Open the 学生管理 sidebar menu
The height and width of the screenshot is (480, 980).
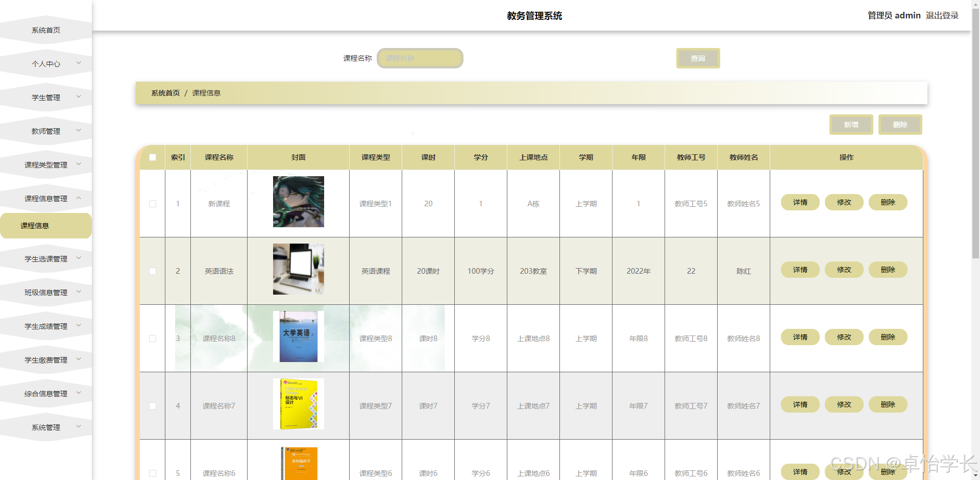(x=46, y=98)
